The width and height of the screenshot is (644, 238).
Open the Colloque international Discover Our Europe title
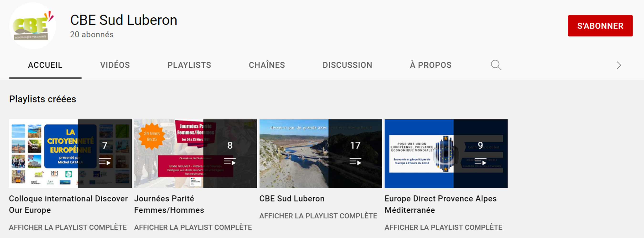(x=68, y=204)
